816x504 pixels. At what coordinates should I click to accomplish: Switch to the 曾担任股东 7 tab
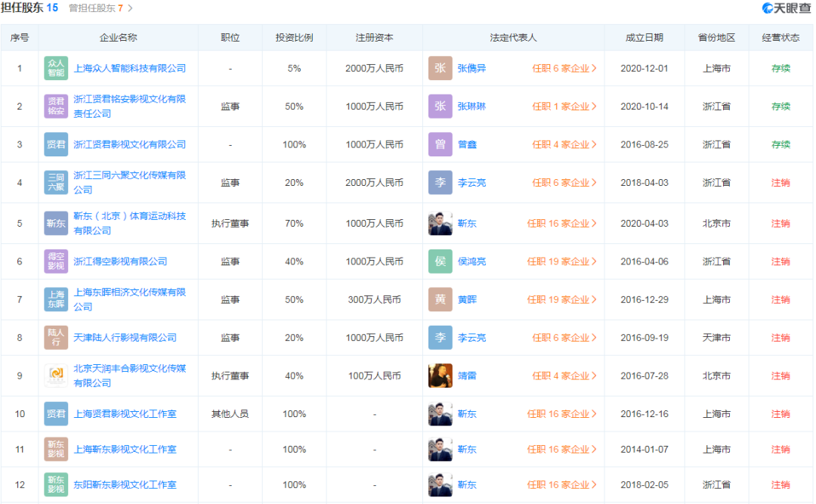(101, 8)
